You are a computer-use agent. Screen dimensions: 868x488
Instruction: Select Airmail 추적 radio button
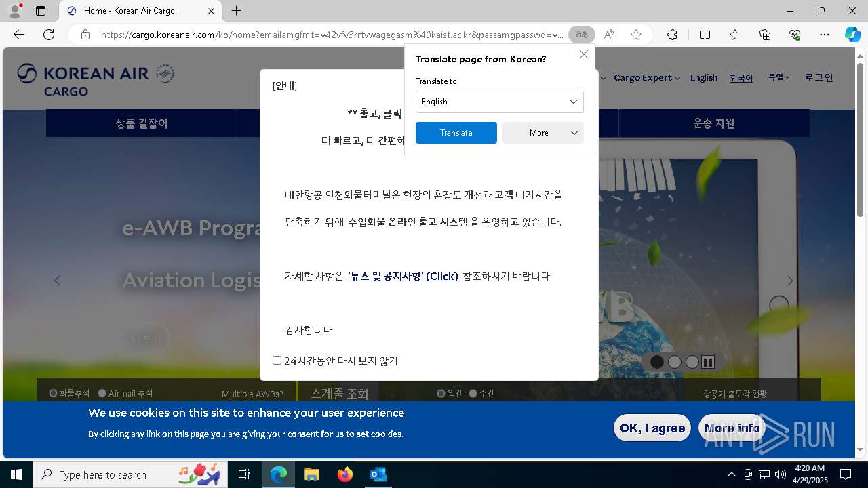pos(102,393)
